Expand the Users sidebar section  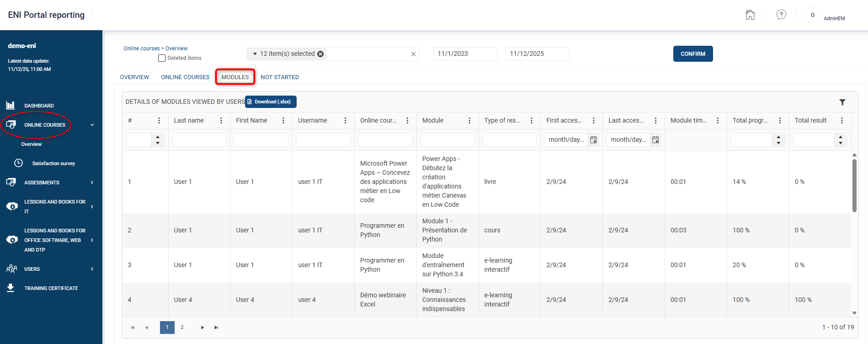tap(92, 269)
